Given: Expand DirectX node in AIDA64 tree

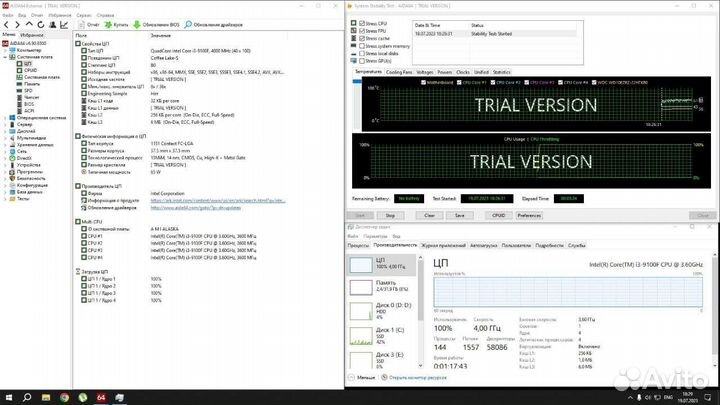Looking at the screenshot, I should (6, 158).
